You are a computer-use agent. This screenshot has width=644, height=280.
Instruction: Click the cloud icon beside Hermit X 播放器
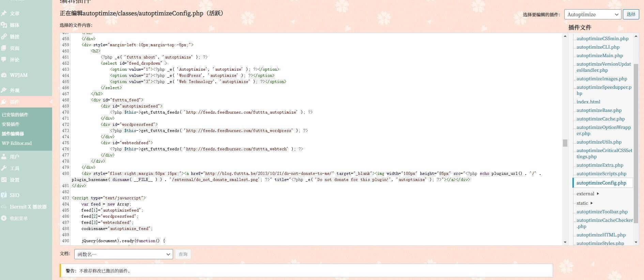click(x=4, y=207)
